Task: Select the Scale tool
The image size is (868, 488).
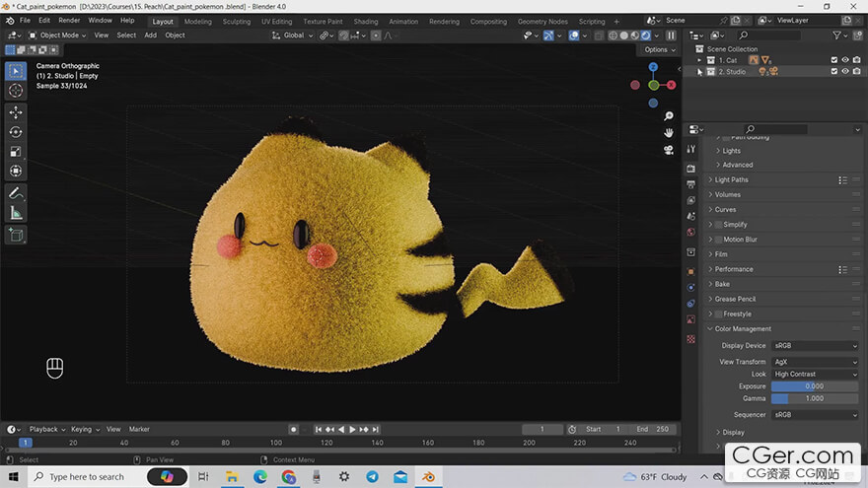Action: (16, 151)
